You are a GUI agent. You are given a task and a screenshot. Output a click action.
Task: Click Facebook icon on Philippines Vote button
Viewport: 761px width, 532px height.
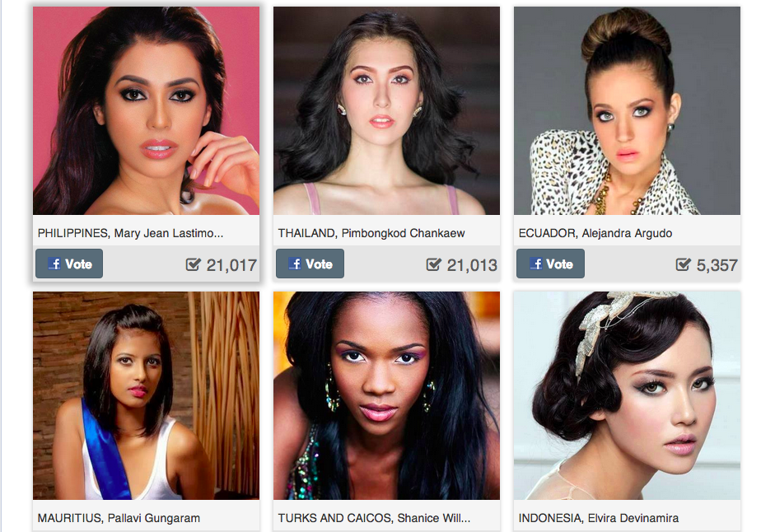(x=54, y=264)
